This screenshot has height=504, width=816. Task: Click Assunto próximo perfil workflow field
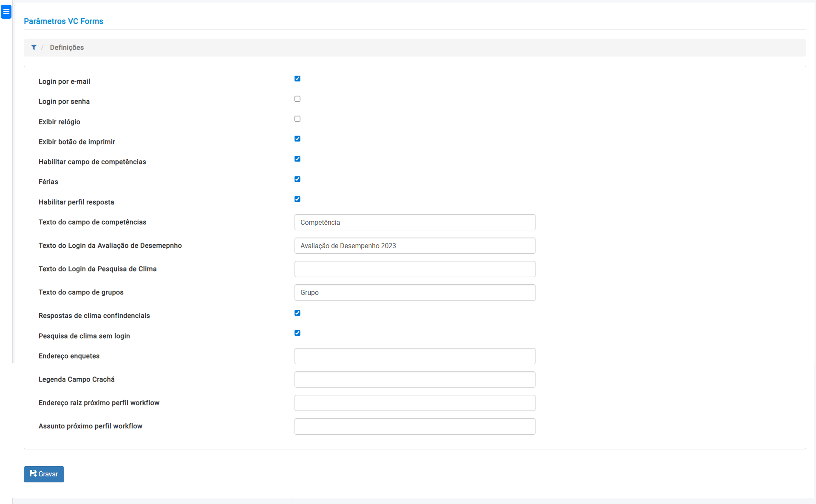[414, 426]
